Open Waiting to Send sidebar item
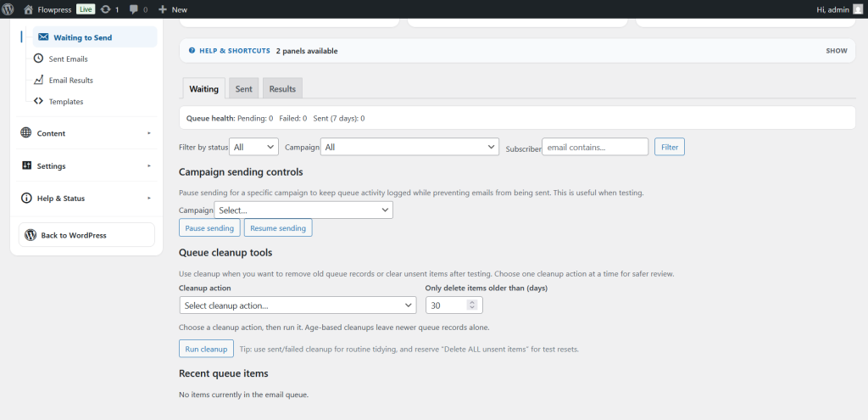The height and width of the screenshot is (420, 868). [95, 37]
